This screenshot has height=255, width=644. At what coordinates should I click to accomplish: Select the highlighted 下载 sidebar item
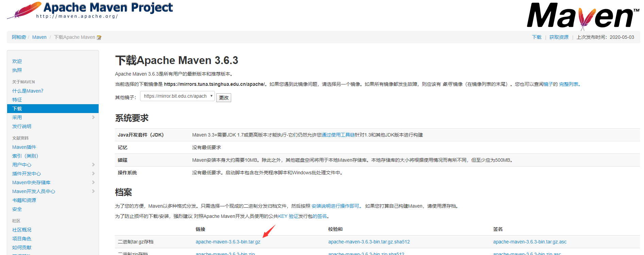[53, 109]
